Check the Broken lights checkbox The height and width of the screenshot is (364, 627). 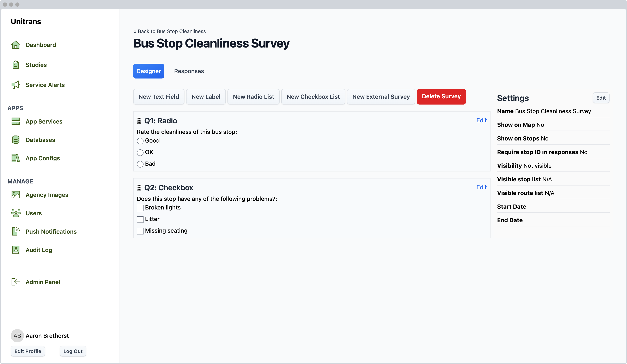(140, 208)
